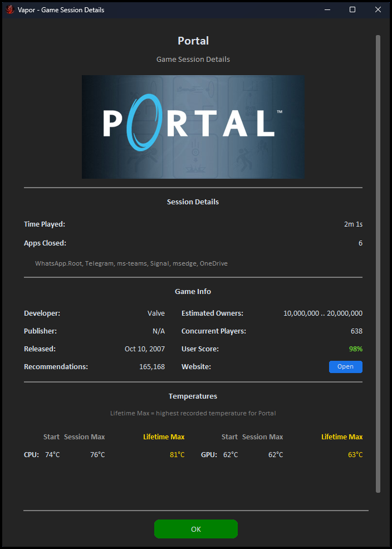Click the Time Played value 2m 1s
This screenshot has height=549, width=392.
pos(353,224)
